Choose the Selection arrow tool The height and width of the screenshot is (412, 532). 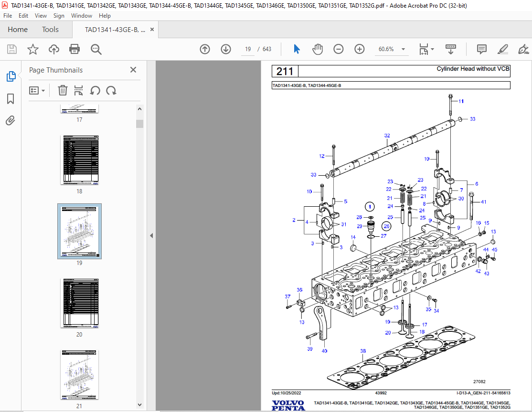point(297,49)
